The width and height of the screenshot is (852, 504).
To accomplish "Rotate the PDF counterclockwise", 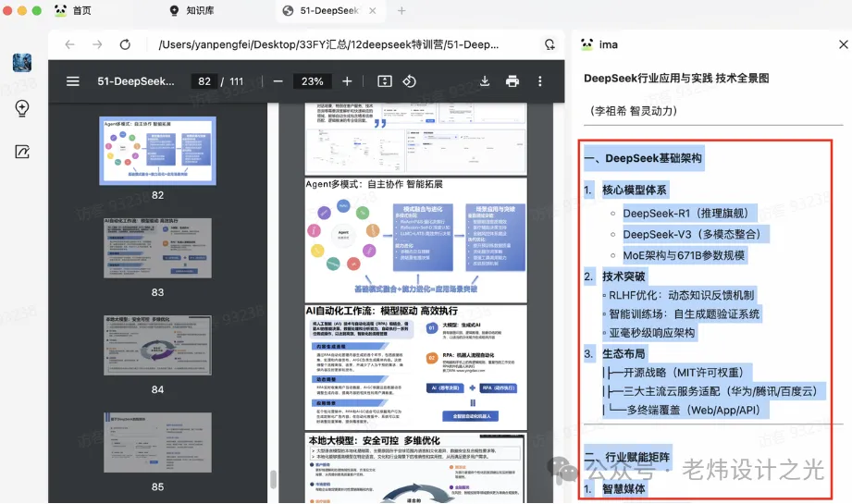I will (x=409, y=81).
